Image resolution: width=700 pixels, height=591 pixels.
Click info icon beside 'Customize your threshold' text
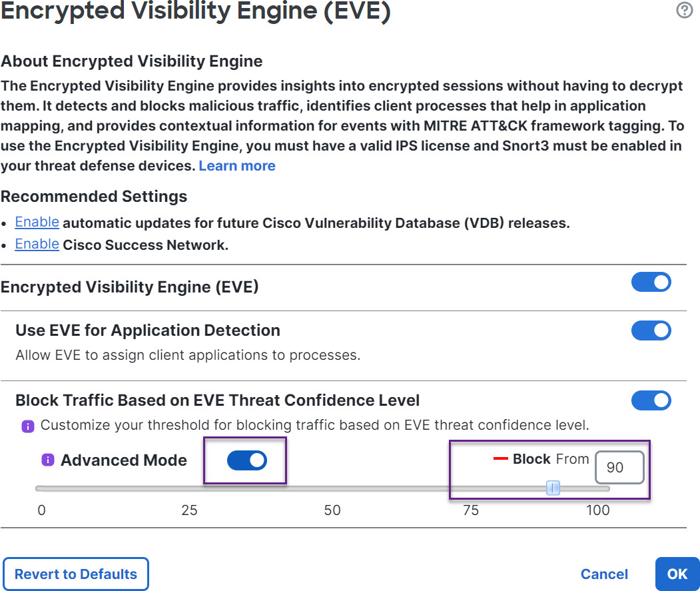[x=28, y=426]
